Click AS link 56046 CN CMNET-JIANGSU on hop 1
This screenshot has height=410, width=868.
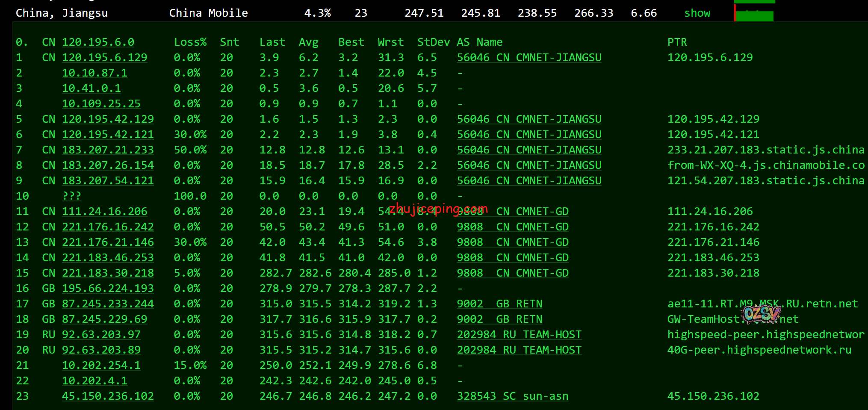pyautogui.click(x=529, y=58)
